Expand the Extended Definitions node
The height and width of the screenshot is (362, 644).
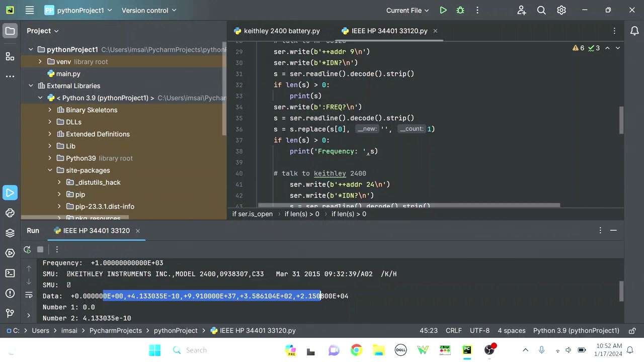[50, 134]
